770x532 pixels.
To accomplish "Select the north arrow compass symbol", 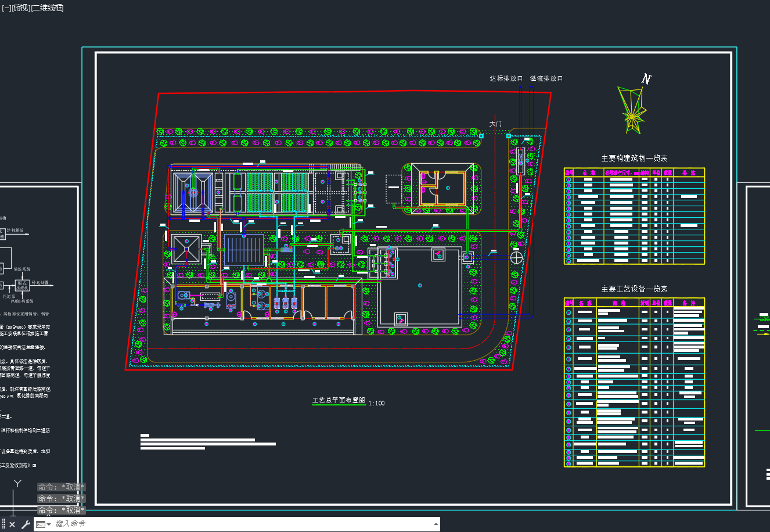I will (x=633, y=105).
